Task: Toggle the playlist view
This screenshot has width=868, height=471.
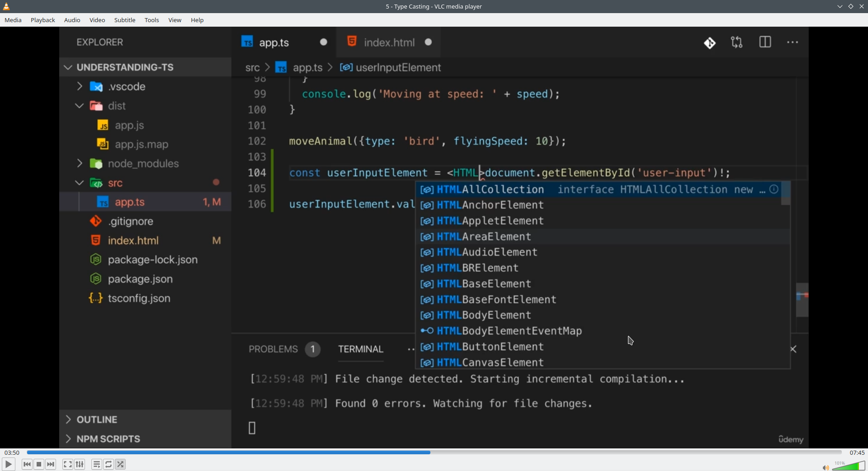Action: click(97, 464)
